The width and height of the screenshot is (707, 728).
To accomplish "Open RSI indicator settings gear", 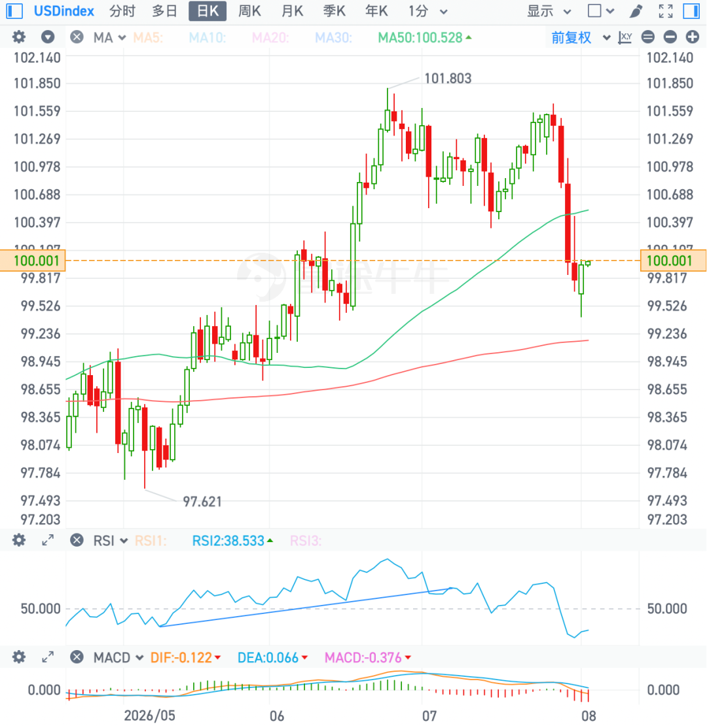I will click(18, 540).
